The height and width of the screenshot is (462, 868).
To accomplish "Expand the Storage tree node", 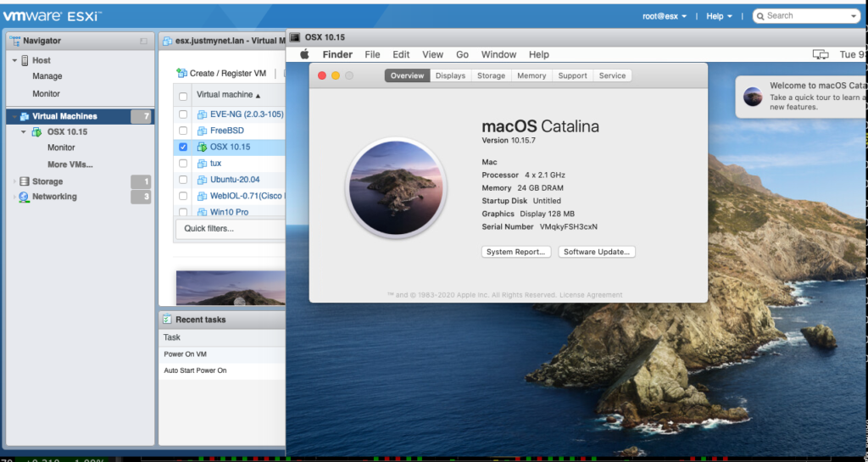I will coord(14,181).
